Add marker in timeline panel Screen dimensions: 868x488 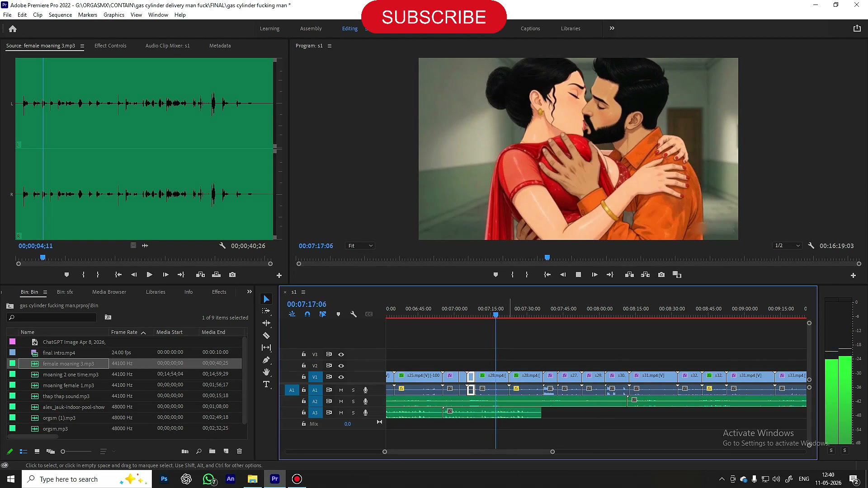(x=338, y=314)
